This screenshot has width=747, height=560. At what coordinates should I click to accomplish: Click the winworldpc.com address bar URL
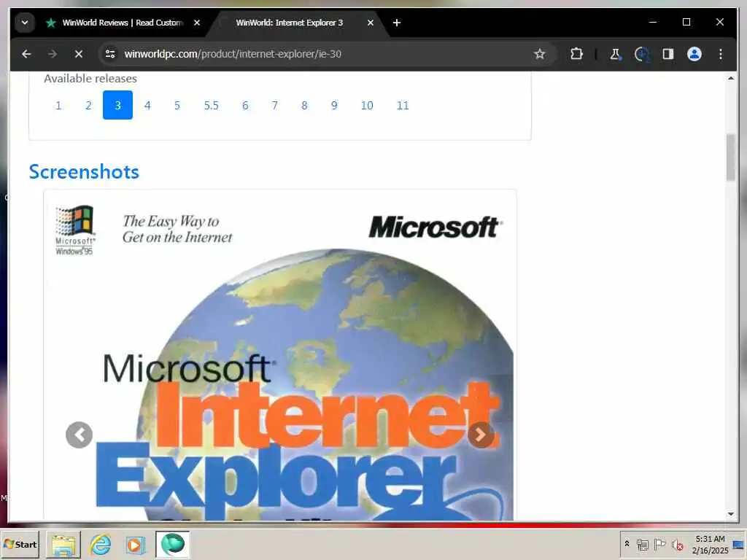click(233, 54)
